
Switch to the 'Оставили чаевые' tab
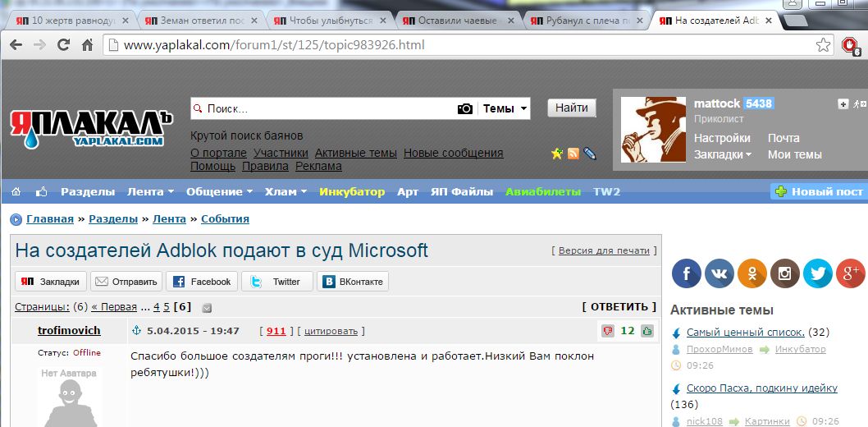(x=457, y=21)
